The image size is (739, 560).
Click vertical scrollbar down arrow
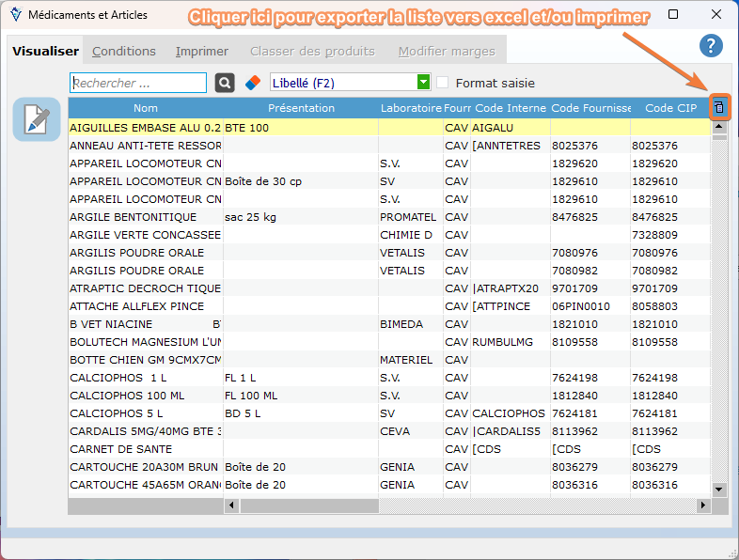tap(718, 490)
